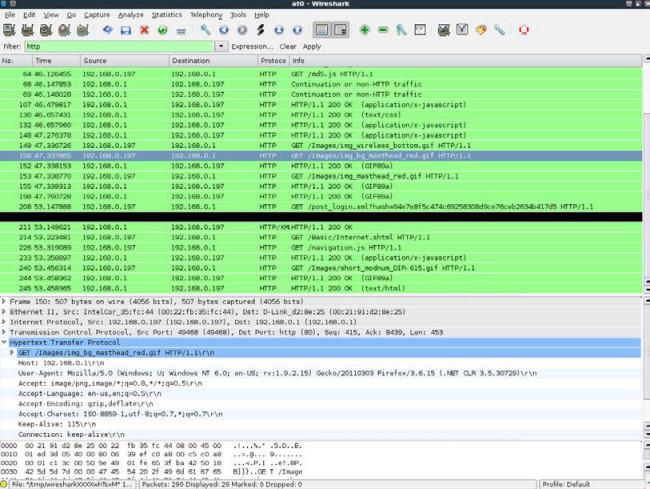Select packet 214 GET /Basic/Internet.shtml
This screenshot has height=489, width=650.
[x=321, y=237]
